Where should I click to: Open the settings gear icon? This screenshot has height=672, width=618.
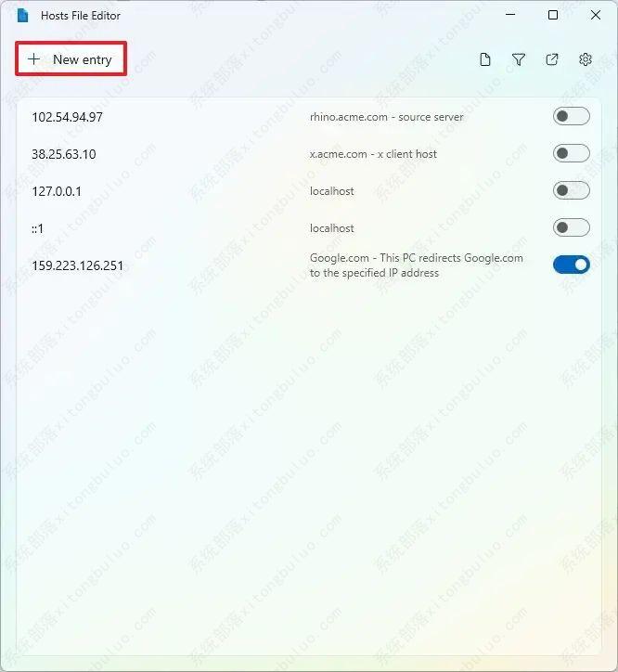point(586,59)
